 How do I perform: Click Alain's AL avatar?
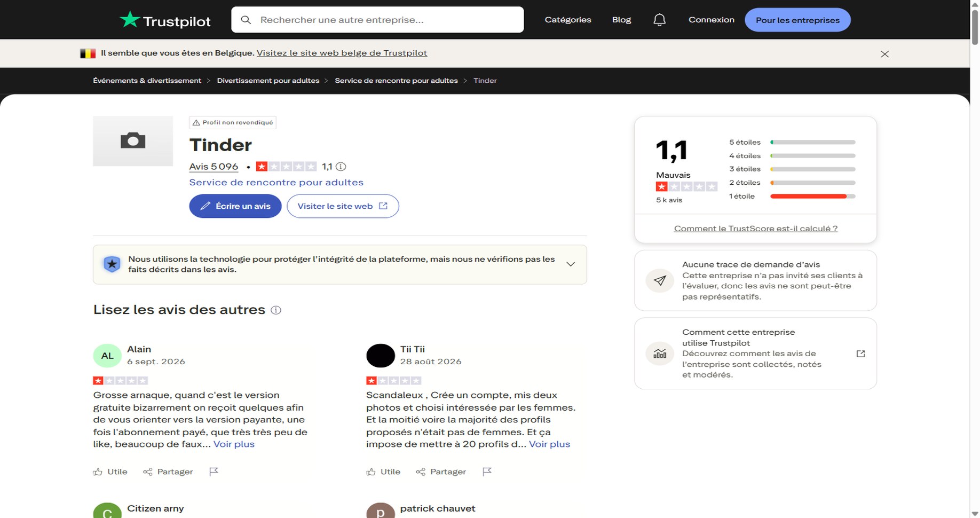click(x=107, y=356)
